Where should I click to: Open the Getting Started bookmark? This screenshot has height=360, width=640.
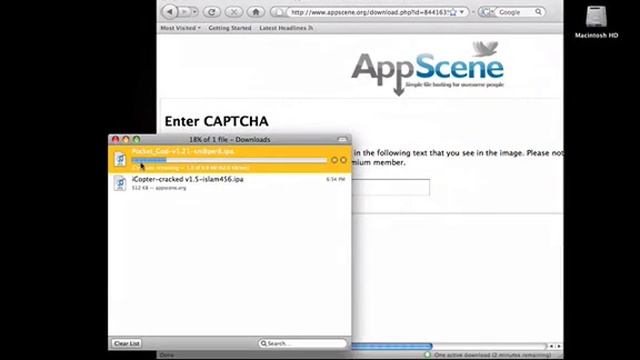(x=230, y=28)
